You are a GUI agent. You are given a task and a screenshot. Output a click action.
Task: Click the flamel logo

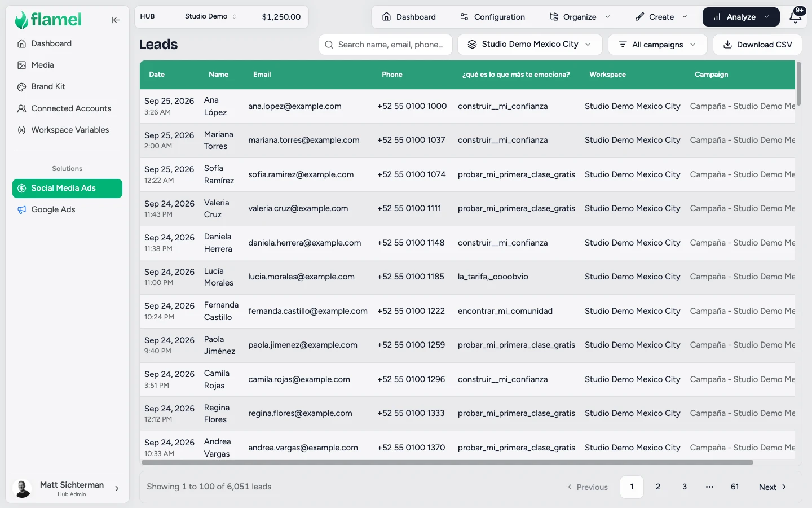(x=48, y=20)
